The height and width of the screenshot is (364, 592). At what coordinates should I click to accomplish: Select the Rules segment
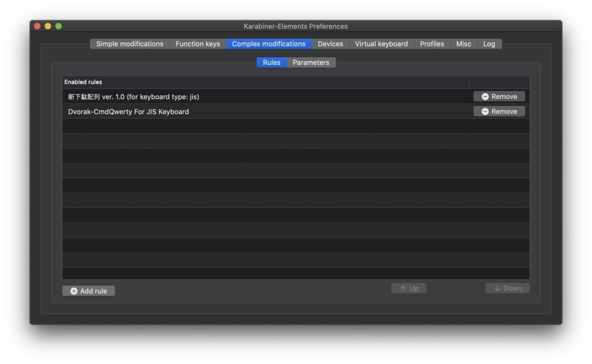(272, 63)
